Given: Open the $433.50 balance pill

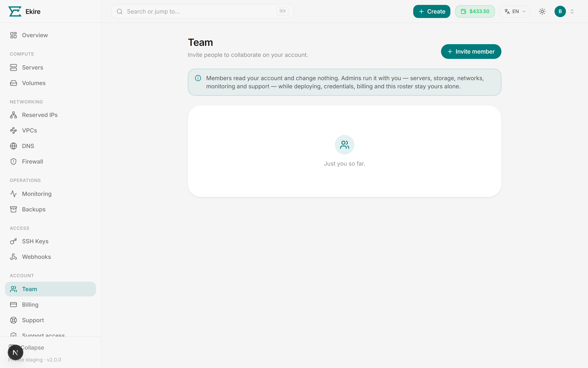Looking at the screenshot, I should click(x=475, y=11).
